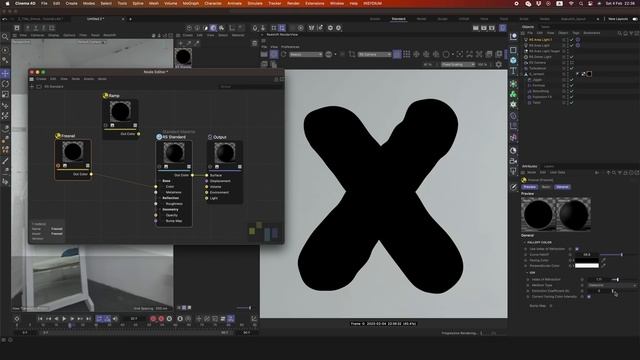Click the RenderView settings gear icon
The height and width of the screenshot is (360, 640).
pos(498,64)
